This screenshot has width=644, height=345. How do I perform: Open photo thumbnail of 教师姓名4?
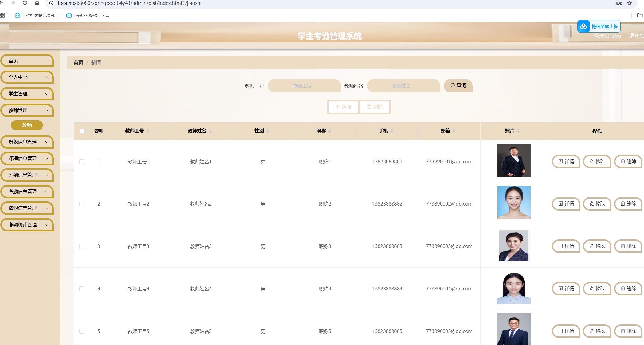513,288
